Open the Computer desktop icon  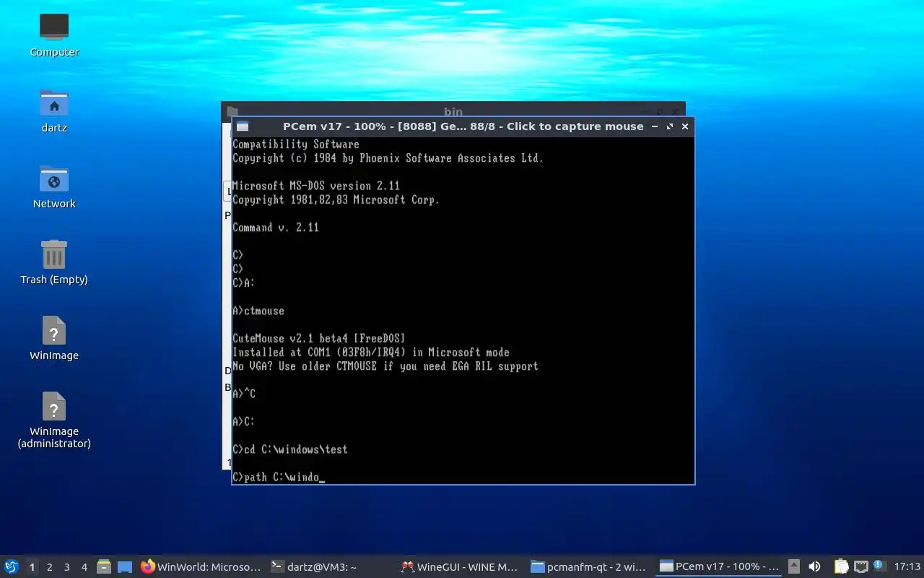click(x=54, y=35)
